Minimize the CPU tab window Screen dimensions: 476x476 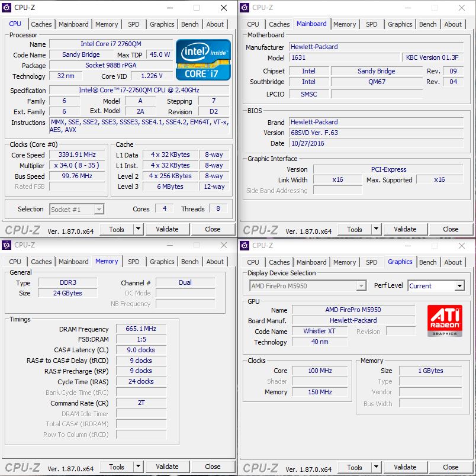[170, 8]
